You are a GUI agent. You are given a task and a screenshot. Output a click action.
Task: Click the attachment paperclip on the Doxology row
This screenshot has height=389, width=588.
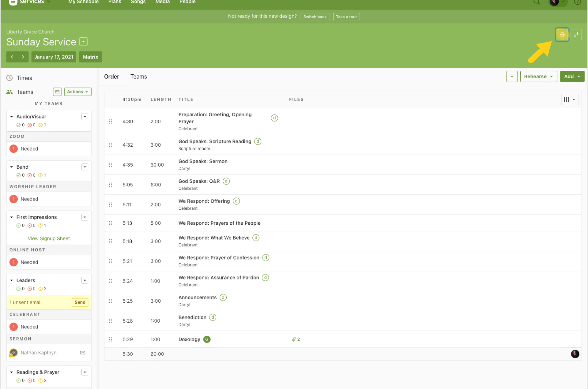click(294, 339)
